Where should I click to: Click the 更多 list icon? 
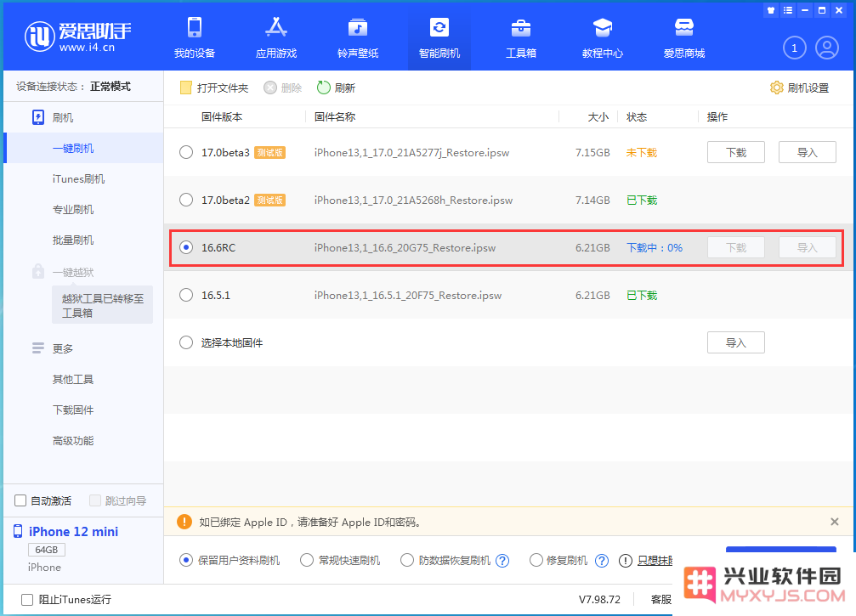[x=37, y=348]
